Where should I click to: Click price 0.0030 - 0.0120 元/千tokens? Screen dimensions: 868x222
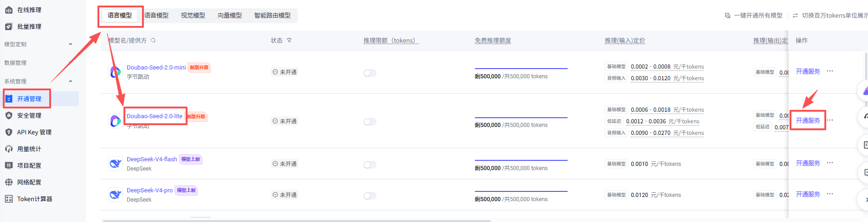point(667,78)
